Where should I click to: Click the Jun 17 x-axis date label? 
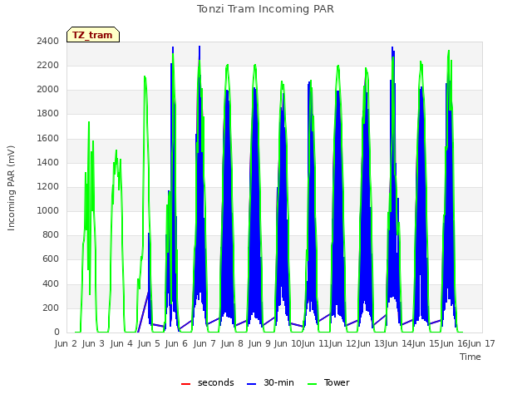point(481,343)
